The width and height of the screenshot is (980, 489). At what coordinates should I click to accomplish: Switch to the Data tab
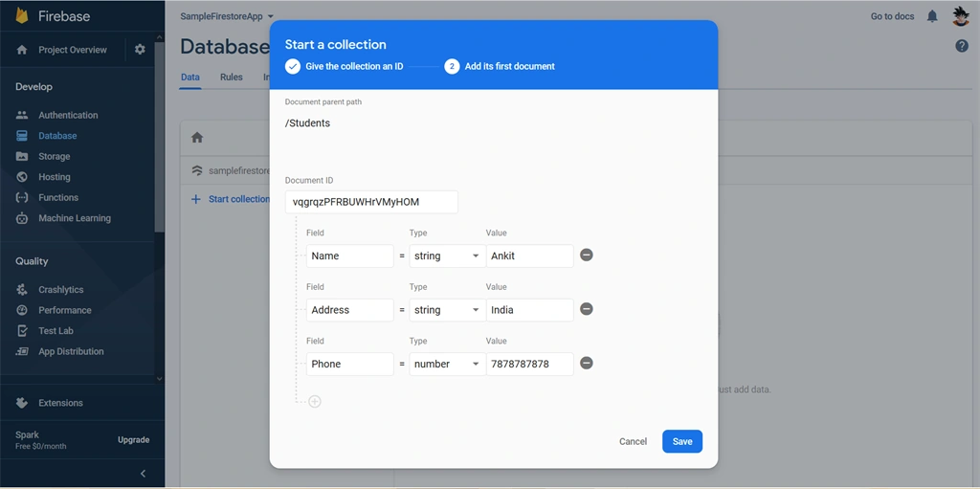190,78
